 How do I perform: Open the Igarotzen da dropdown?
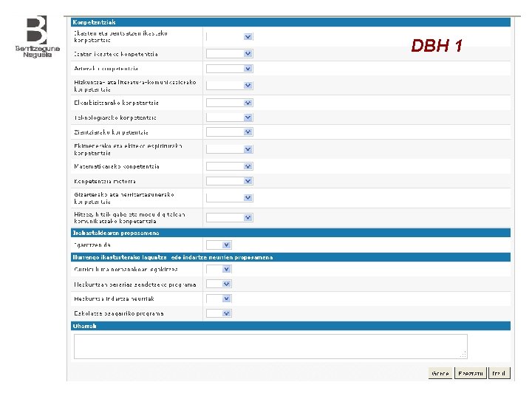point(219,245)
